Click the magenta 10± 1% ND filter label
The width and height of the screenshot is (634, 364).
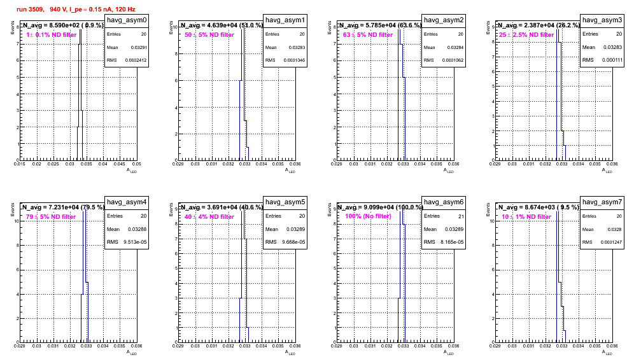point(526,217)
